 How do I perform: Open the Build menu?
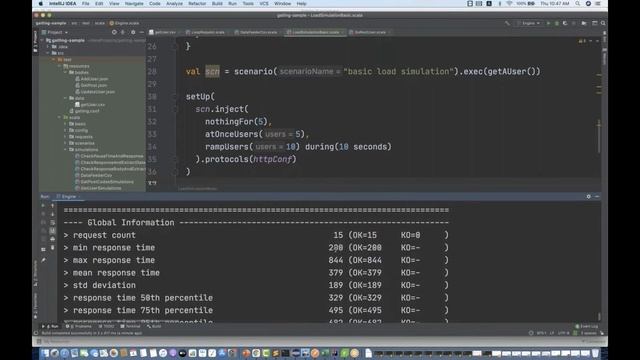(x=217, y=4)
